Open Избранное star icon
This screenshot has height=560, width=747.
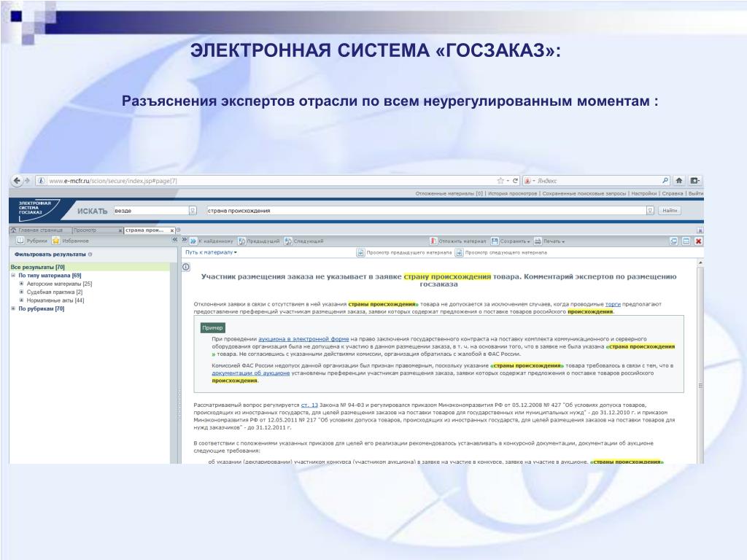(x=56, y=241)
